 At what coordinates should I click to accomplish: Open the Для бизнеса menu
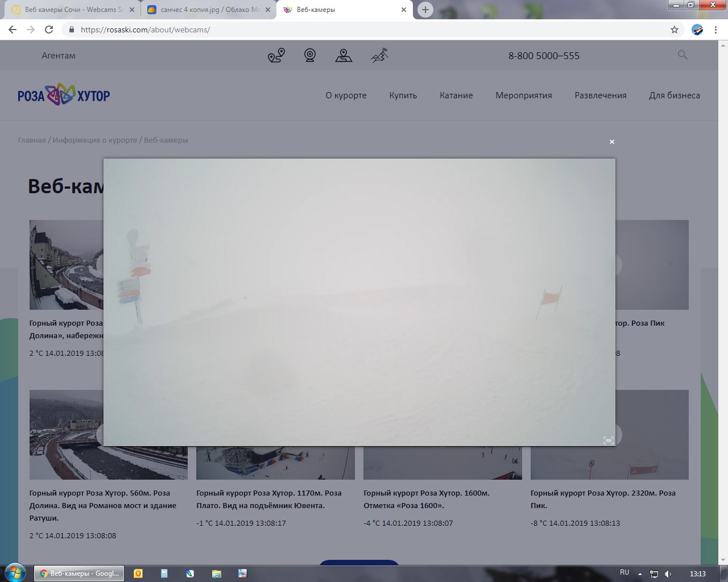[x=675, y=95]
